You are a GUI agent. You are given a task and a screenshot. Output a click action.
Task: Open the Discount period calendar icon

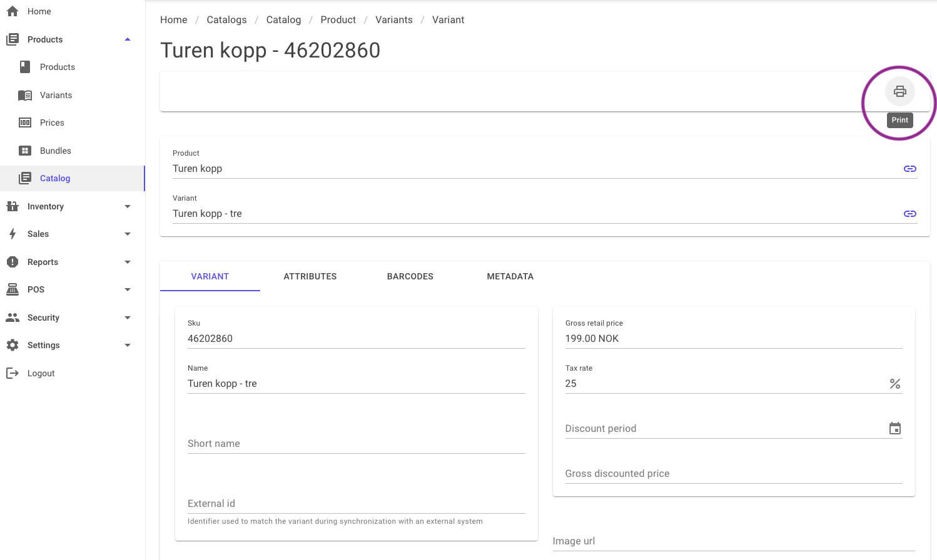[x=895, y=428]
